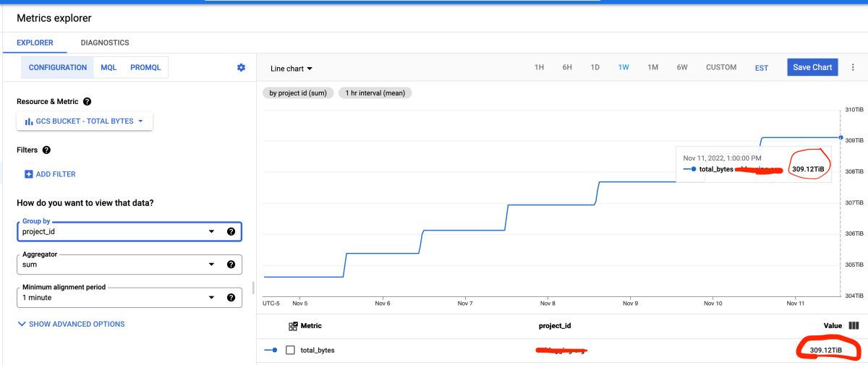
Task: Click the chart's endpoint data marker
Action: tap(841, 137)
